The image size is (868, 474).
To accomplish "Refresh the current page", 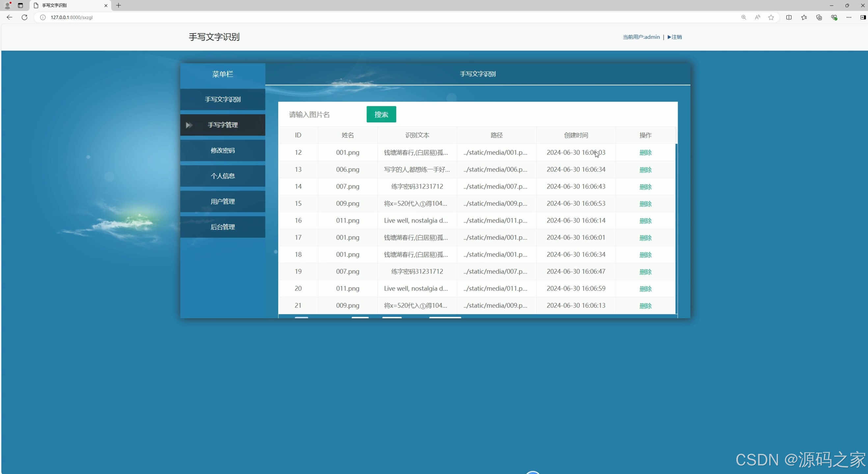I will 25,17.
